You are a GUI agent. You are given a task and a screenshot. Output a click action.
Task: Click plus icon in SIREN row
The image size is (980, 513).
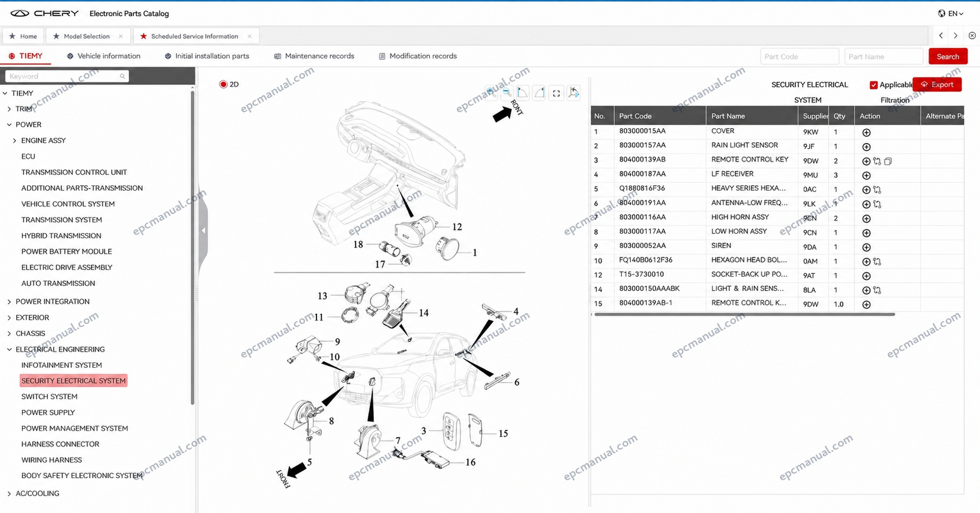(866, 247)
